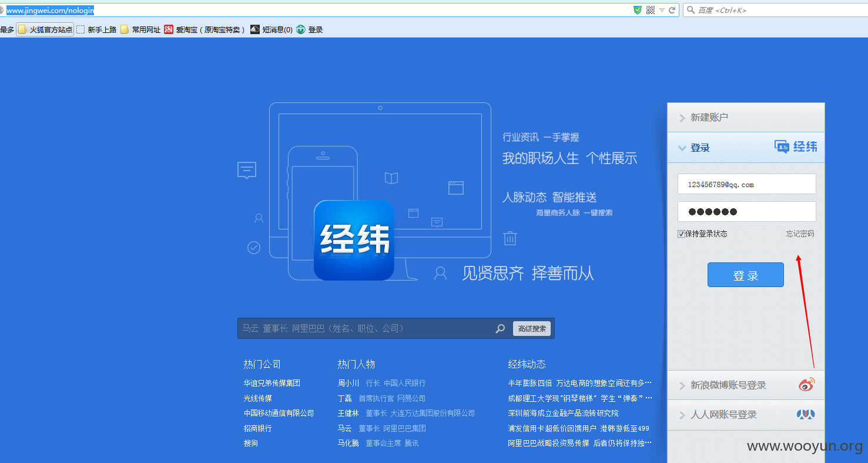This screenshot has width=868, height=463.
Task: Open news 半年膨胀四倍 万达电商
Action: click(x=580, y=383)
